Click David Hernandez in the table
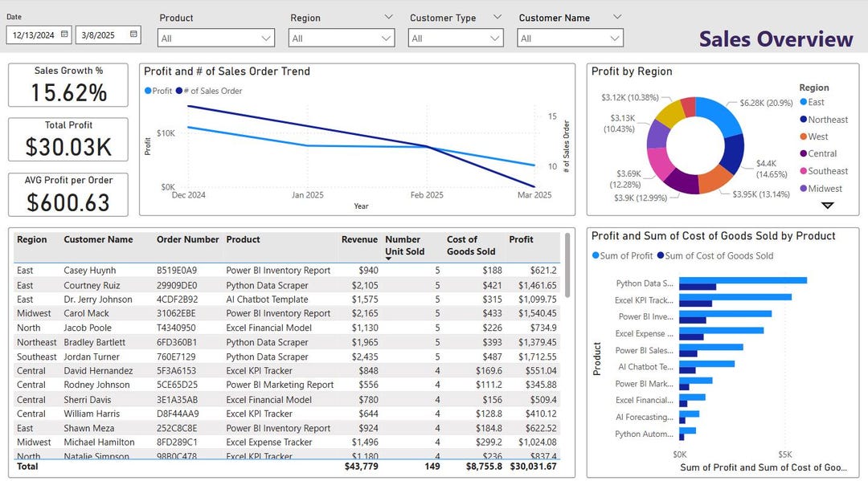The height and width of the screenshot is (481, 868). coord(98,370)
